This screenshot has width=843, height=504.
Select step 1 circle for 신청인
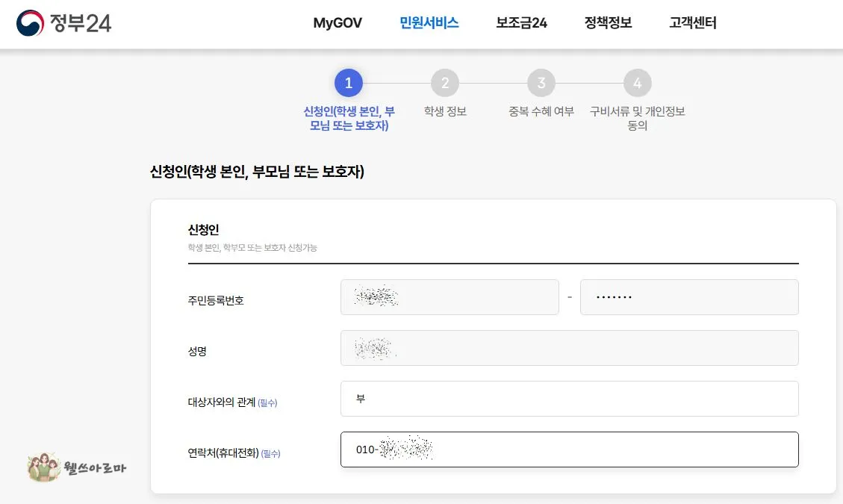(x=348, y=83)
